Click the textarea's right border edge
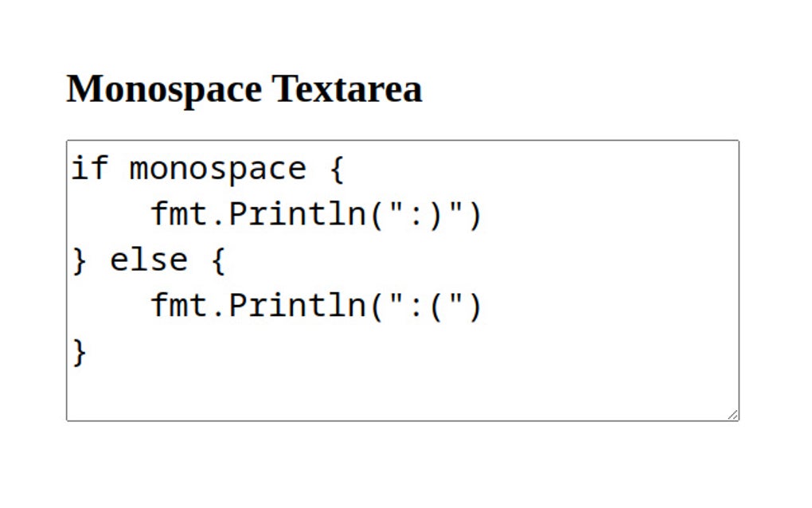 pos(738,279)
